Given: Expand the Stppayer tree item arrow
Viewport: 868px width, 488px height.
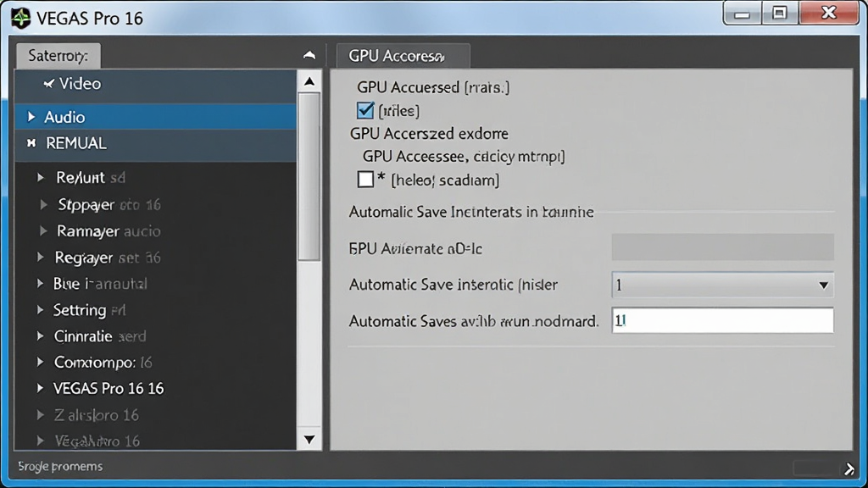Looking at the screenshot, I should click(43, 204).
